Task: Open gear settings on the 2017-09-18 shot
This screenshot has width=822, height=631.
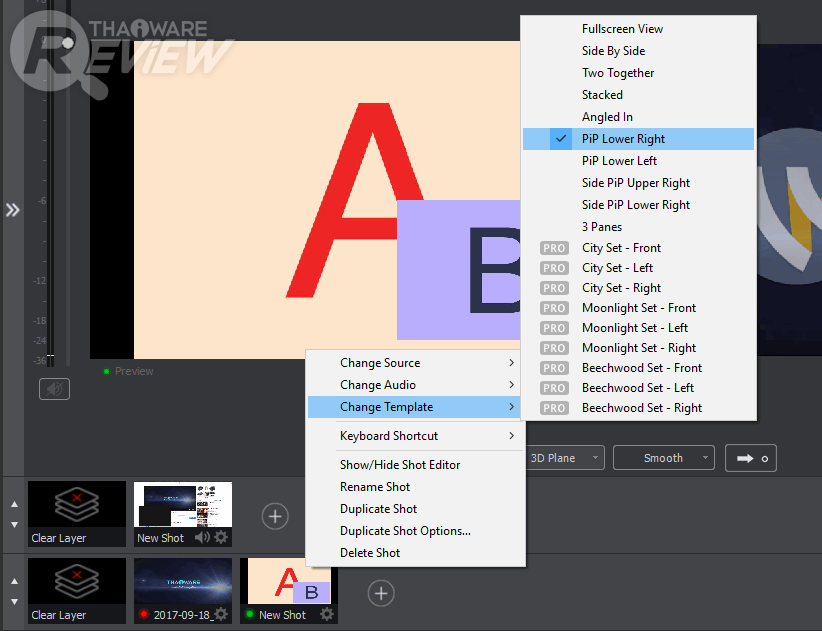Action: coord(221,615)
